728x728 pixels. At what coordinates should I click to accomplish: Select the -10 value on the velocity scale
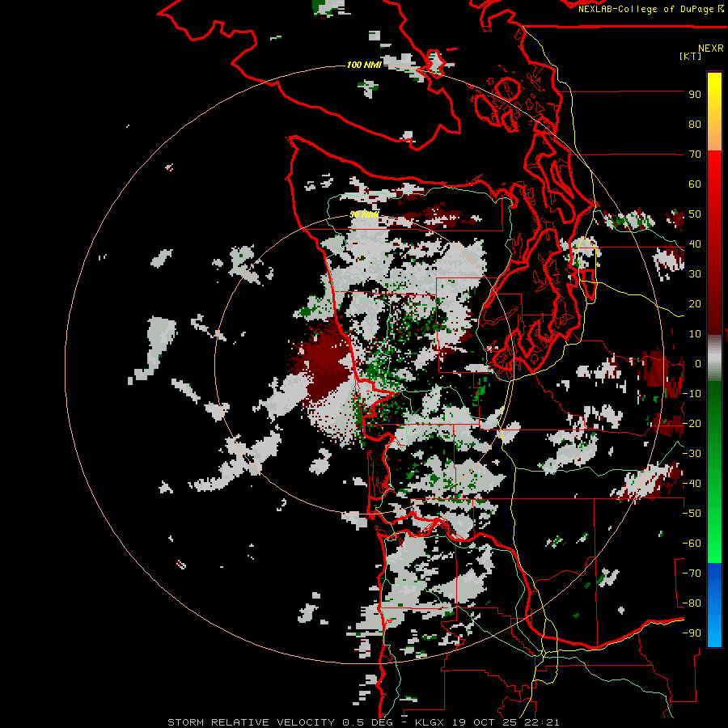[x=692, y=394]
